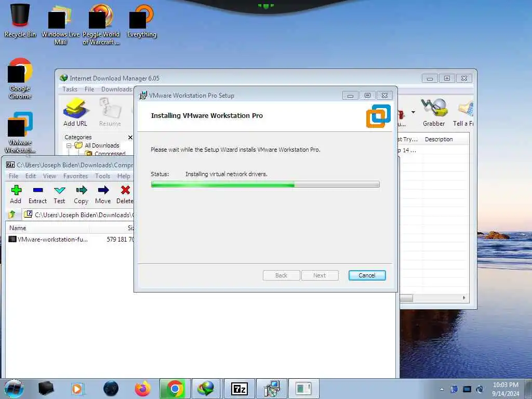This screenshot has height=399, width=532.
Task: Switch to Chrome on the taskbar
Action: [175, 389]
